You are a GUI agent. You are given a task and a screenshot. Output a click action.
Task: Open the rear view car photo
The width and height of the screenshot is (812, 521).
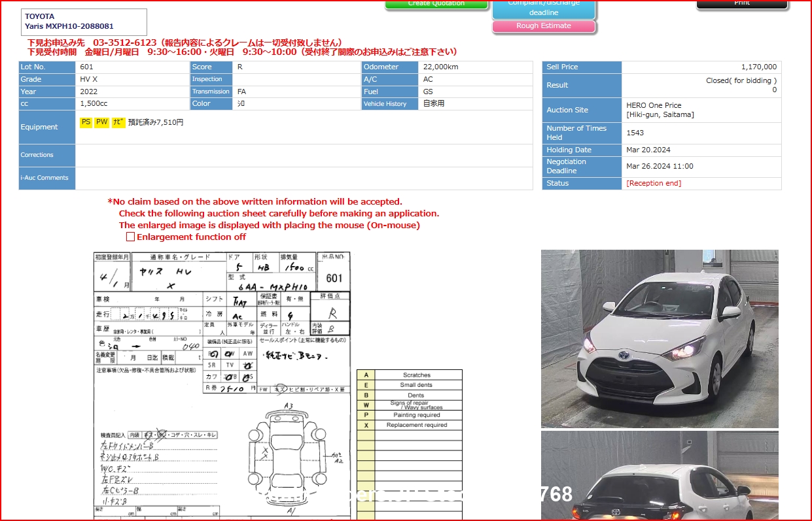coord(660,476)
